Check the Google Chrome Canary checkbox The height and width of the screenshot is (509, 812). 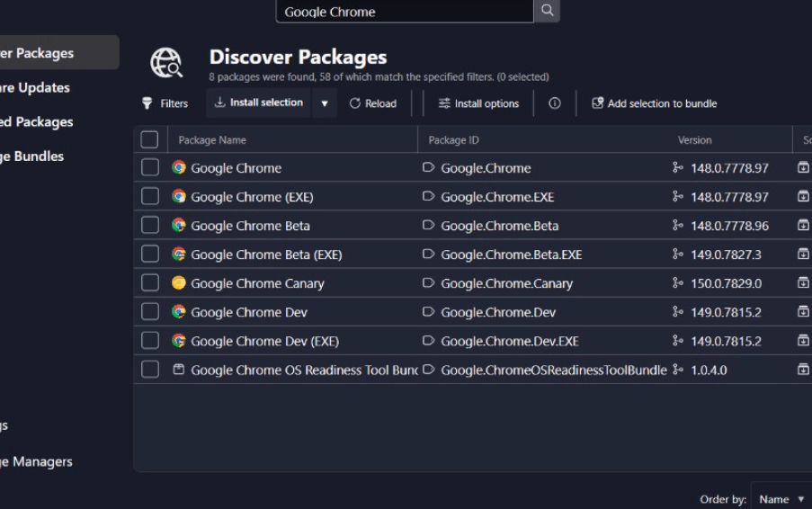150,282
